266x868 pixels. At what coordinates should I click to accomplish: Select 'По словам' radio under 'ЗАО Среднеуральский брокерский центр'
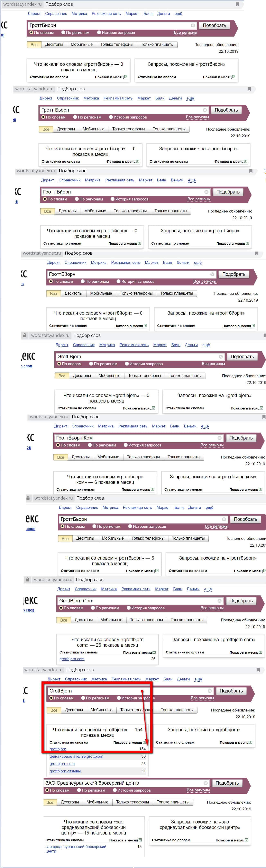coord(47,790)
